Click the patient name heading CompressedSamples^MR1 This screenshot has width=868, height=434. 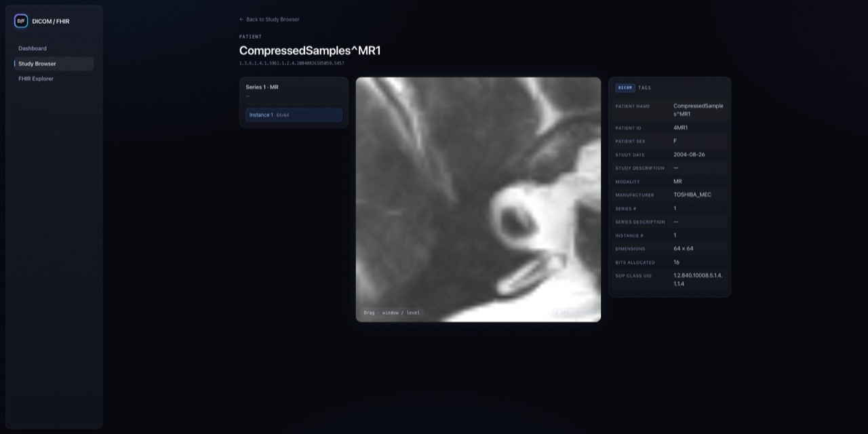tap(310, 51)
